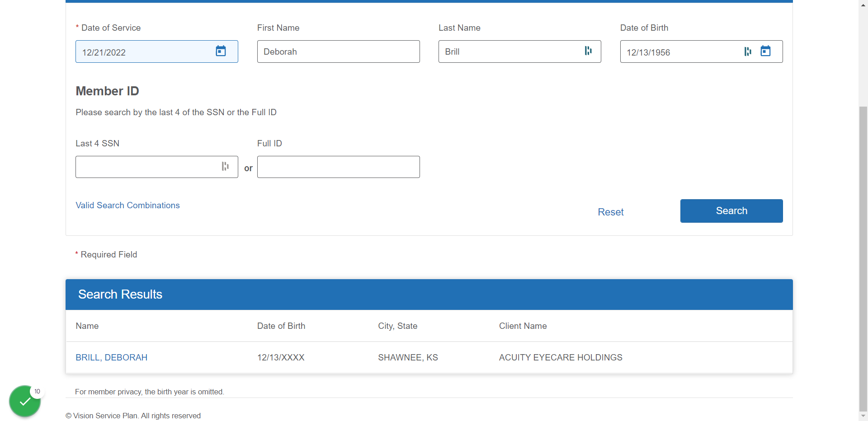Click the Last 4 SSN input field
This screenshot has width=868, height=421.
click(157, 167)
